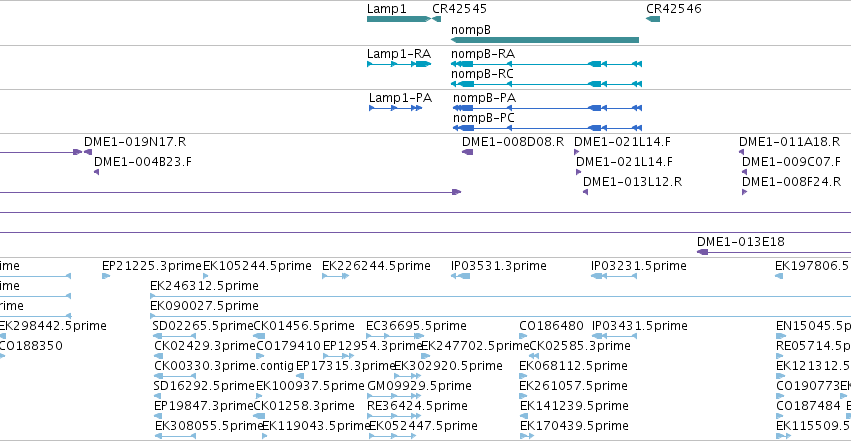Select BAC end DME1-019N17.R
851x441 pixels.
click(x=88, y=152)
